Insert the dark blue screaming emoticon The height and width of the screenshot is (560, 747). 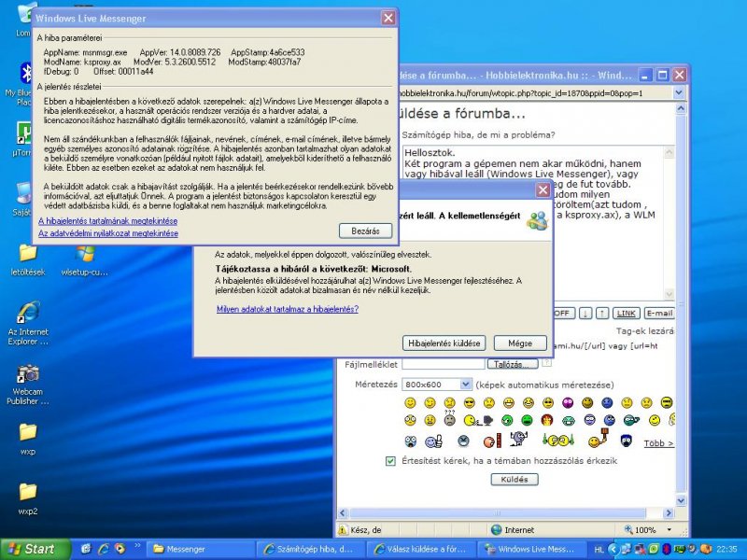point(627,441)
